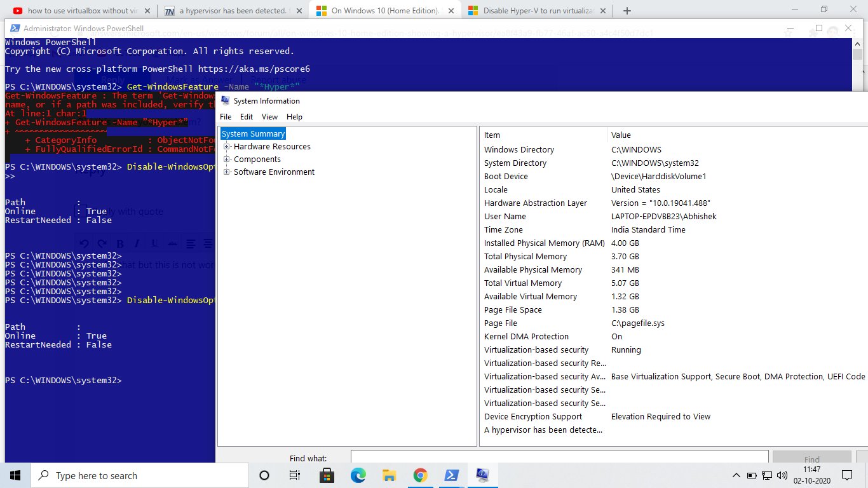The image size is (868, 488).
Task: Select 'A hypervisor has been detected' row
Action: [674, 430]
